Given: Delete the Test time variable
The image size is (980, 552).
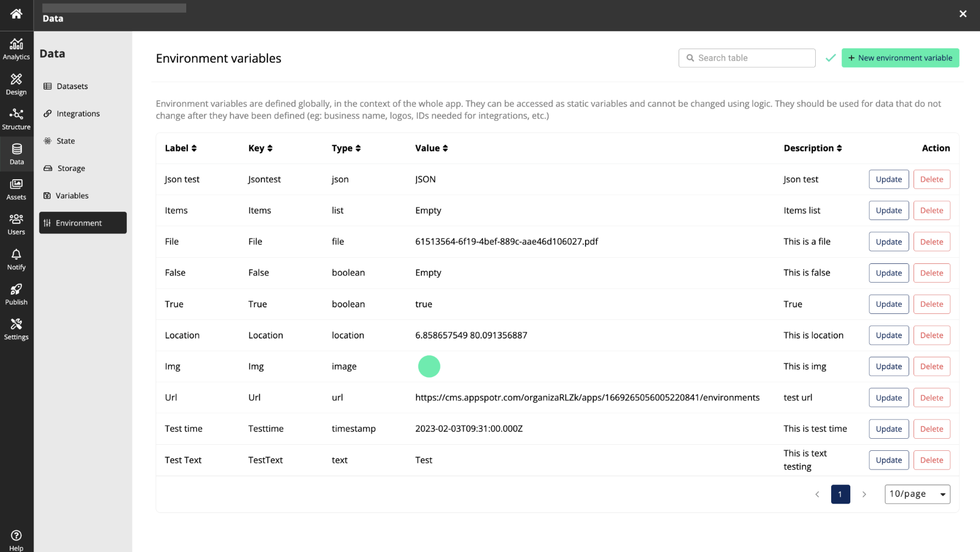Looking at the screenshot, I should pos(931,429).
